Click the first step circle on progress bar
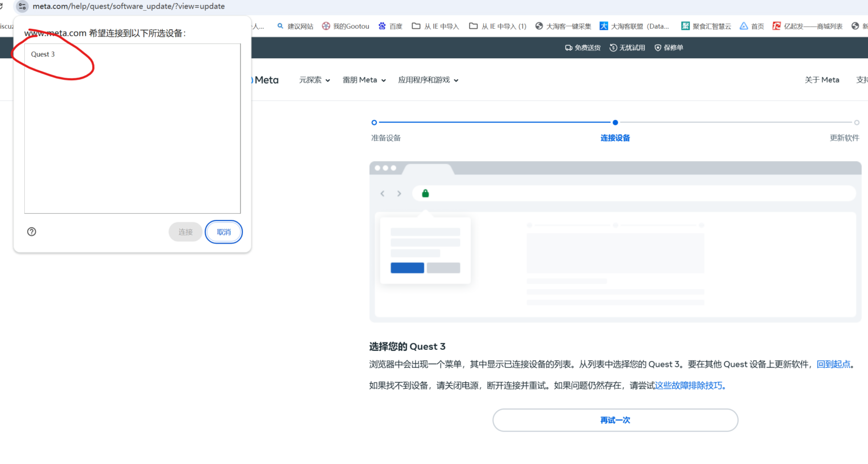The width and height of the screenshot is (868, 464). 374,122
